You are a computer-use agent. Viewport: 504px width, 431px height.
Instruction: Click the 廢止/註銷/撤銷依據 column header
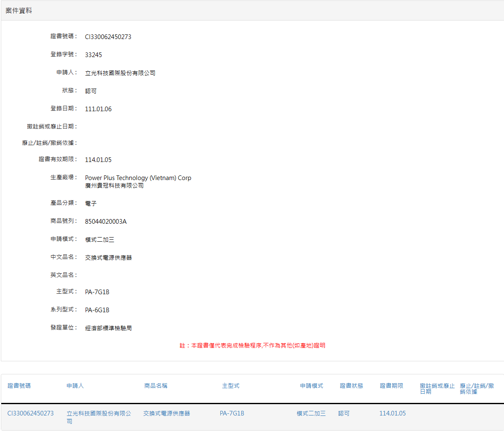pyautogui.click(x=477, y=388)
